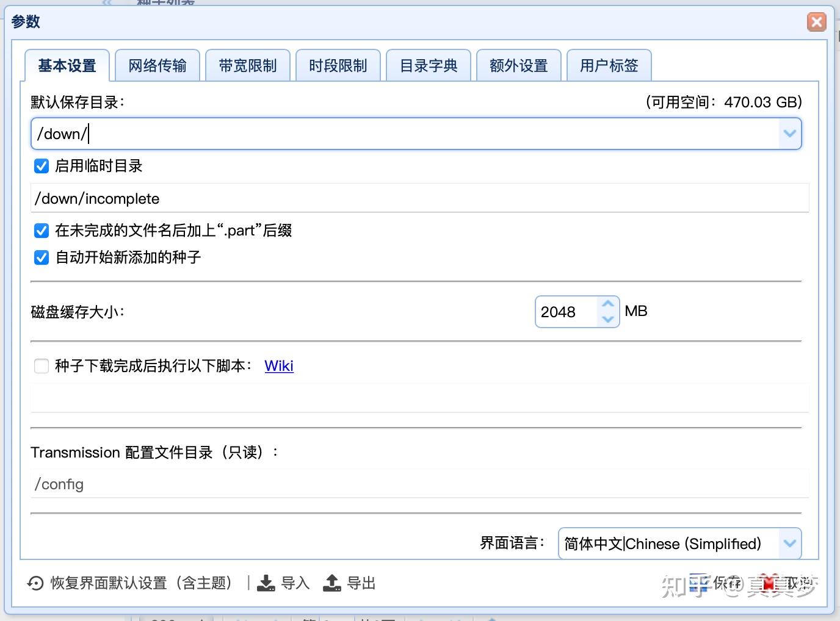
Task: Decrease disk cache size with down arrow
Action: (608, 319)
